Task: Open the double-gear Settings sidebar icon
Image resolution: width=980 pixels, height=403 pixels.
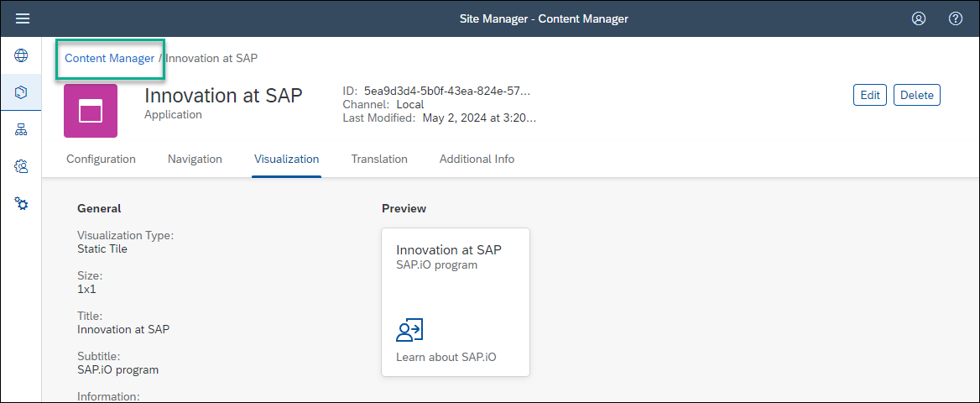Action: tap(21, 203)
